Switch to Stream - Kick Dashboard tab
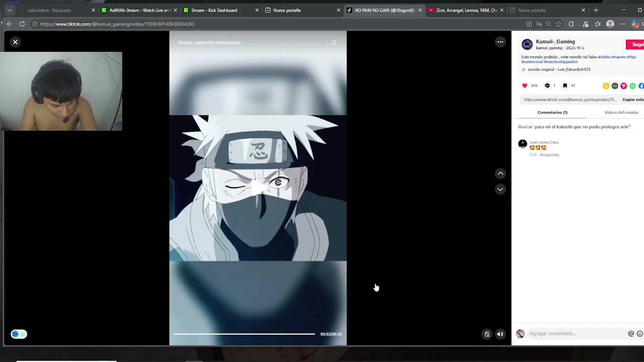Image resolution: width=644 pixels, height=362 pixels. [x=221, y=10]
